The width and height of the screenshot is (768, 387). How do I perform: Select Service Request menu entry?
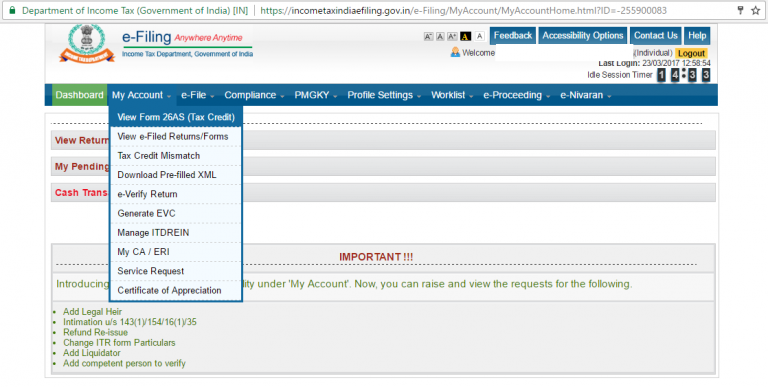[x=176, y=271]
